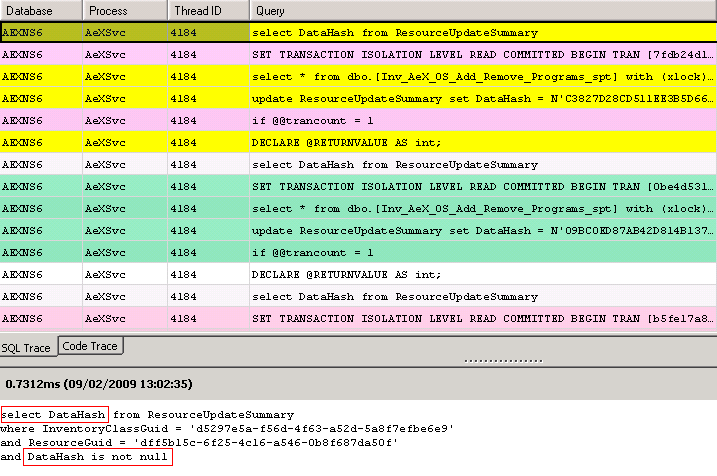Select the SET TRANSACTION row containing b5fe17a8
The image size is (717, 476).
[x=482, y=319]
